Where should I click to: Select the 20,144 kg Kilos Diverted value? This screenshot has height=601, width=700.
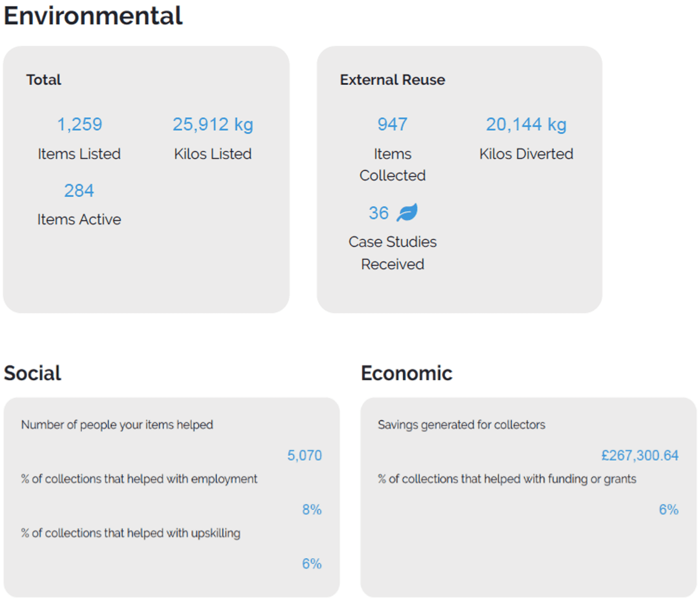point(526,124)
